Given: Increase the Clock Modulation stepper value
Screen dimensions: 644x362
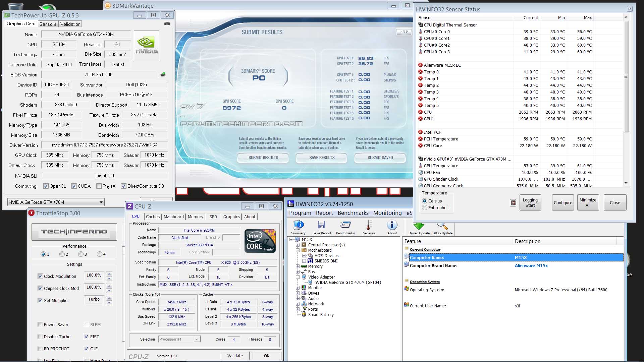Looking at the screenshot, I should (109, 274).
